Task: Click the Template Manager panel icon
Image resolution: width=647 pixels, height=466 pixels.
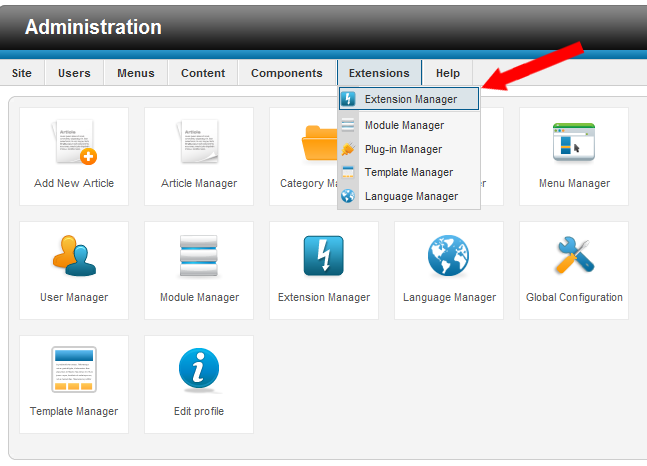Action: (74, 371)
